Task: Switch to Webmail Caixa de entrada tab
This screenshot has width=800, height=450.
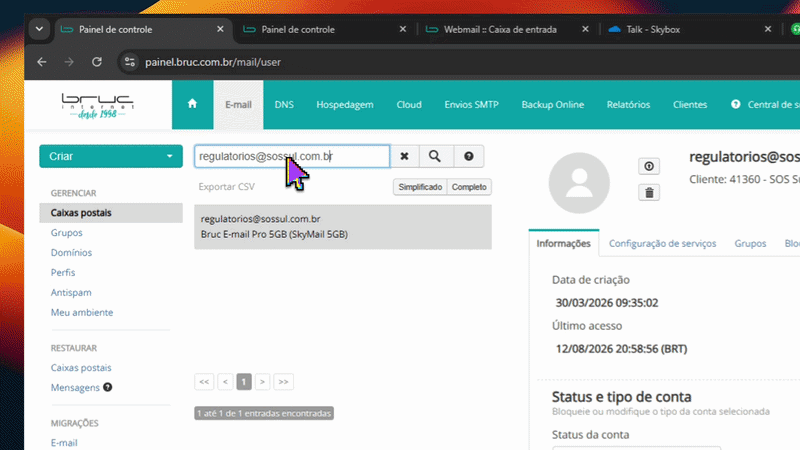Action: [x=500, y=29]
